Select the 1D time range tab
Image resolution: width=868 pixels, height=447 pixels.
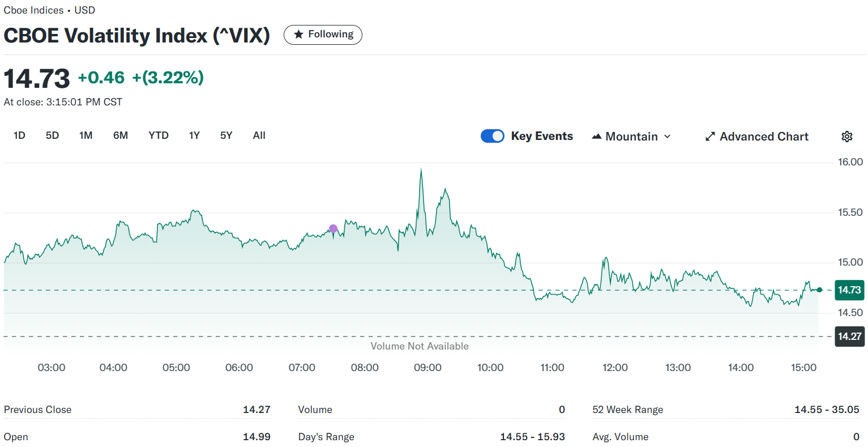pyautogui.click(x=19, y=135)
